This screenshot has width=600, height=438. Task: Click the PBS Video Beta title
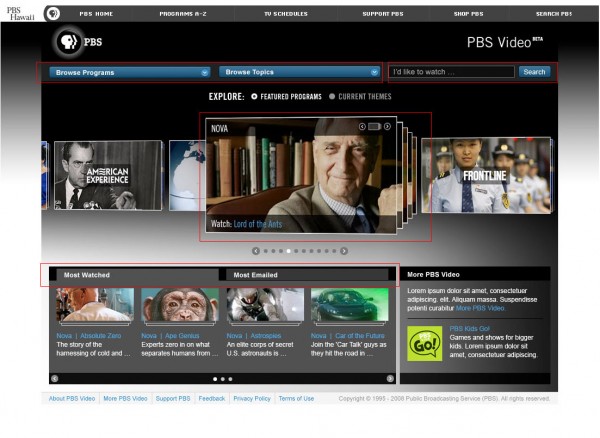coord(505,42)
